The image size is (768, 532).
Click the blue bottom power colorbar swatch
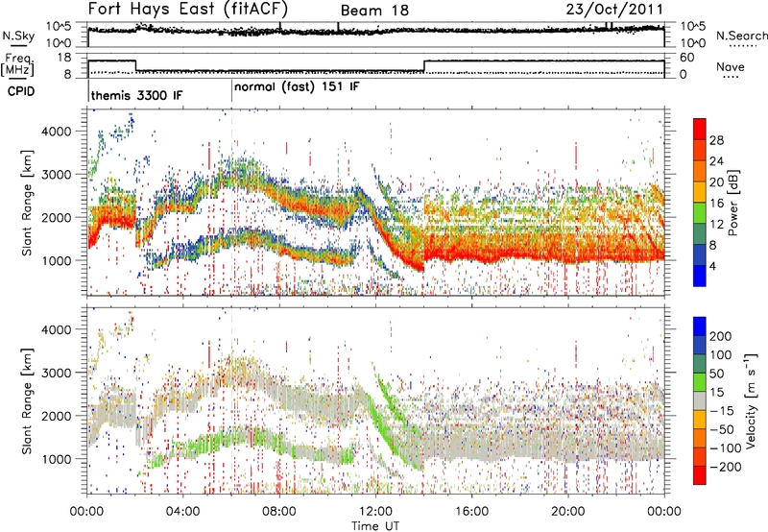(x=700, y=276)
